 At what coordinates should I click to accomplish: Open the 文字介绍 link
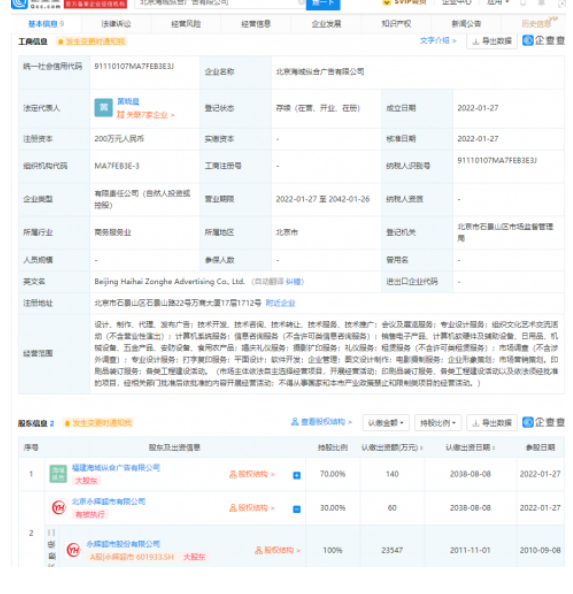click(x=438, y=41)
